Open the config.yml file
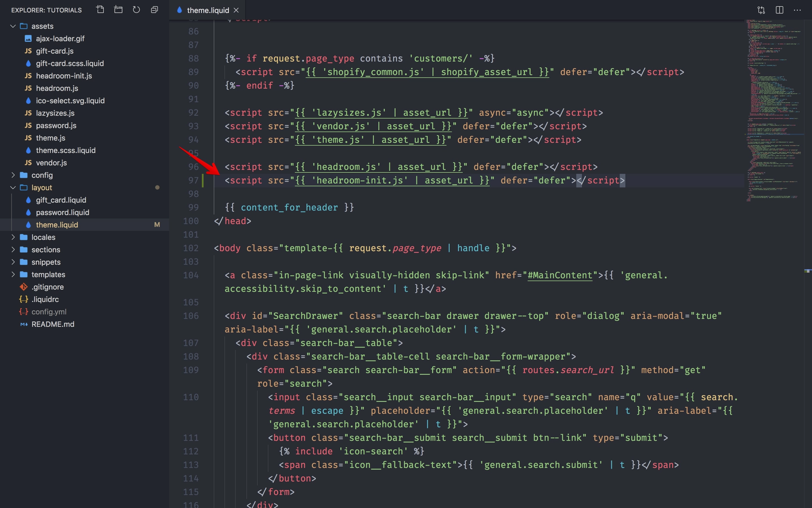Viewport: 812px width, 508px height. click(x=85, y=312)
